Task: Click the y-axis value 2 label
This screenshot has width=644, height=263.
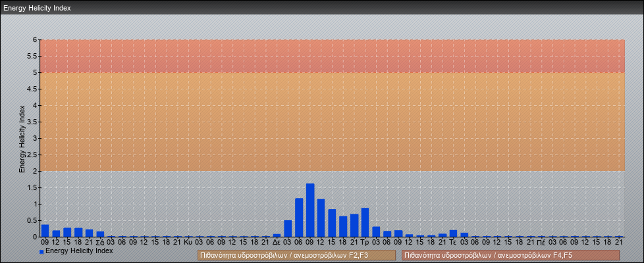Action: 36,171
